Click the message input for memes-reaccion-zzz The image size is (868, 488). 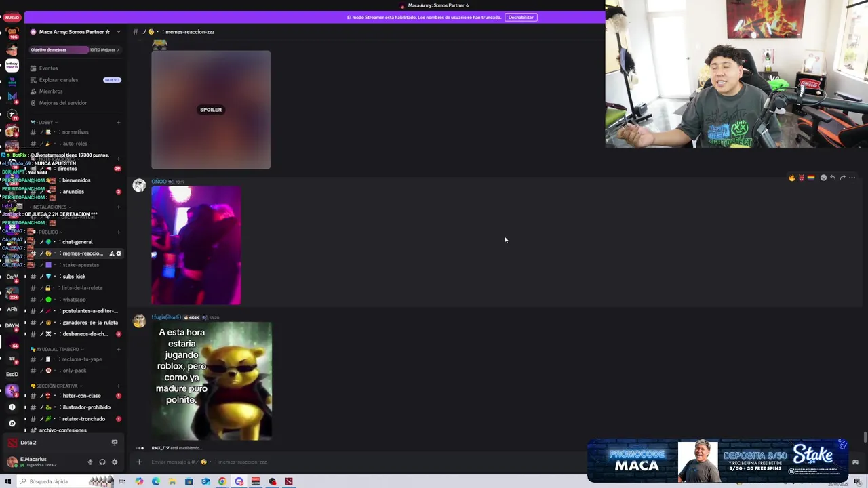[x=366, y=462]
